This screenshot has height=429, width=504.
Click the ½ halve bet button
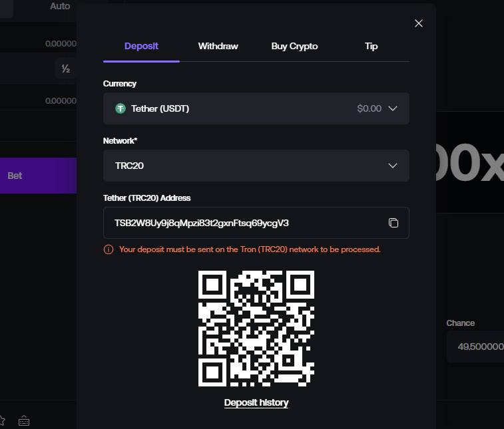(65, 69)
